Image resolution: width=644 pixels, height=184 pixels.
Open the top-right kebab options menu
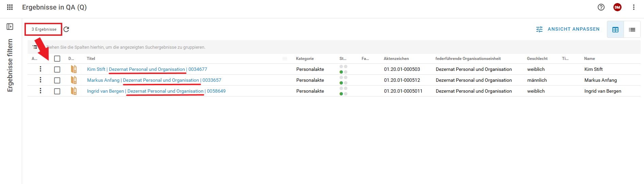tap(633, 7)
